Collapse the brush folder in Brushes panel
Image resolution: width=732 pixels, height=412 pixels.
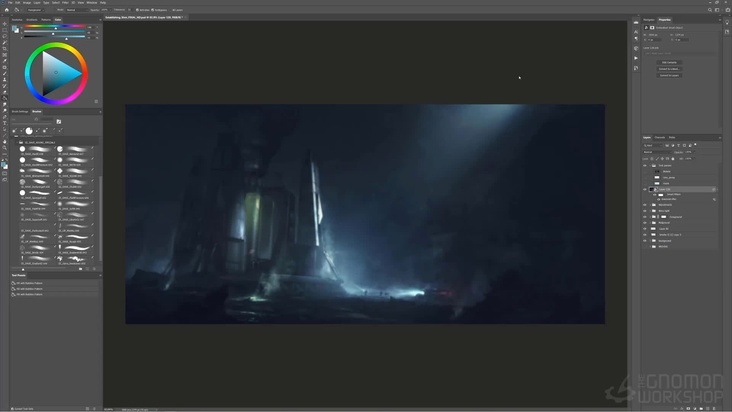[17, 142]
